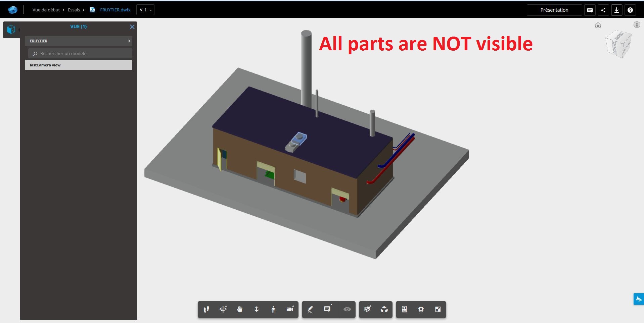Open viewer settings with the gear icon
This screenshot has width=644, height=323.
pos(421,310)
